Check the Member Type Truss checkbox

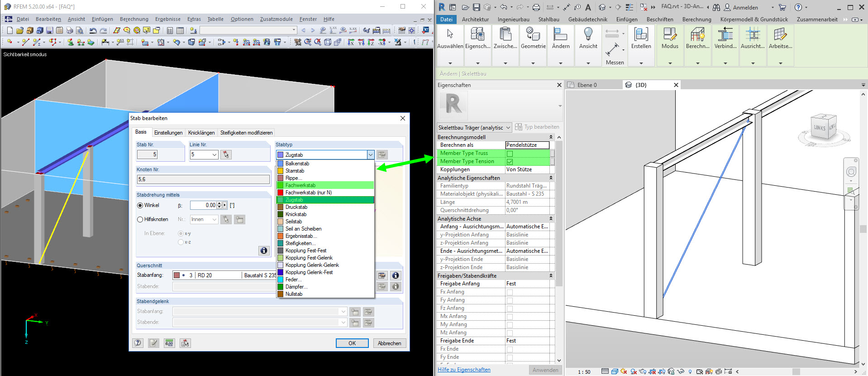pyautogui.click(x=510, y=154)
